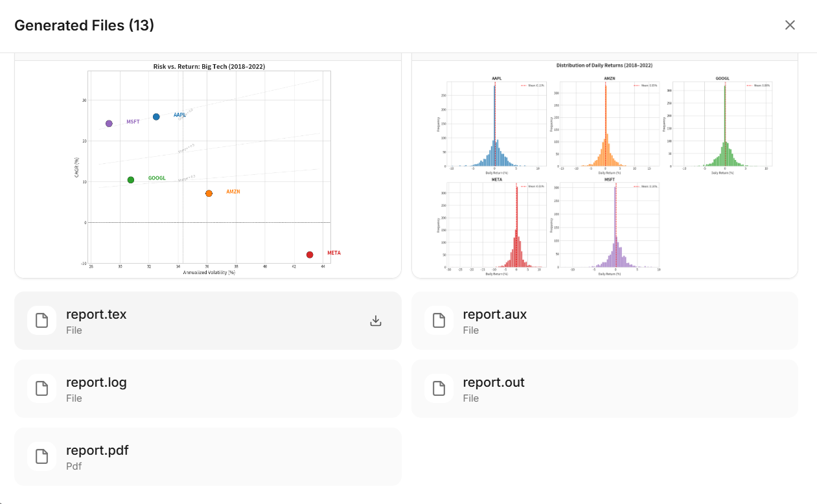Click the report.pdf file icon
Screen dimensions: 817x504
pyautogui.click(x=41, y=457)
